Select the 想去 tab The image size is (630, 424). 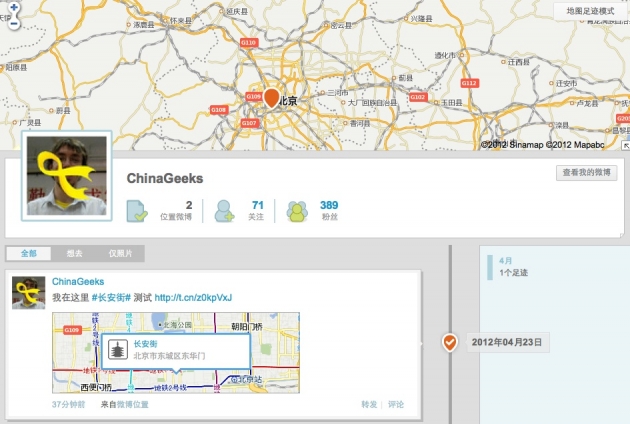(74, 254)
